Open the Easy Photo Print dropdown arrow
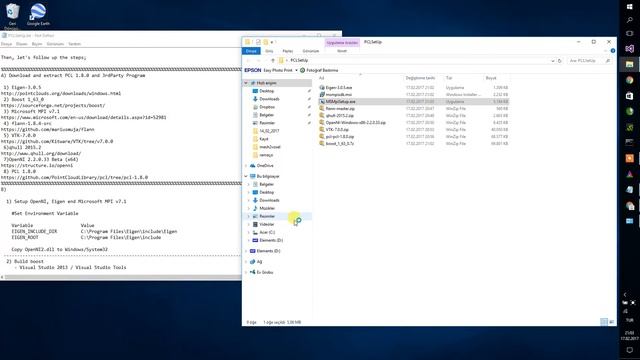 pos(296,70)
